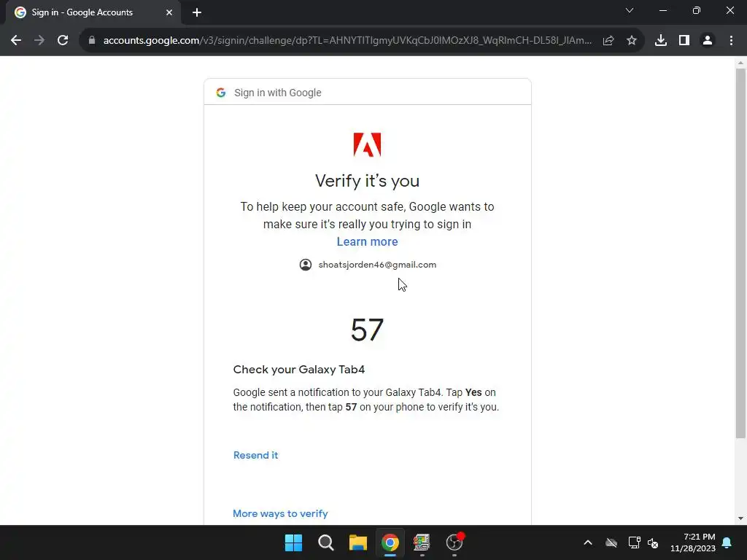Click the muted volume tray icon

(x=653, y=542)
